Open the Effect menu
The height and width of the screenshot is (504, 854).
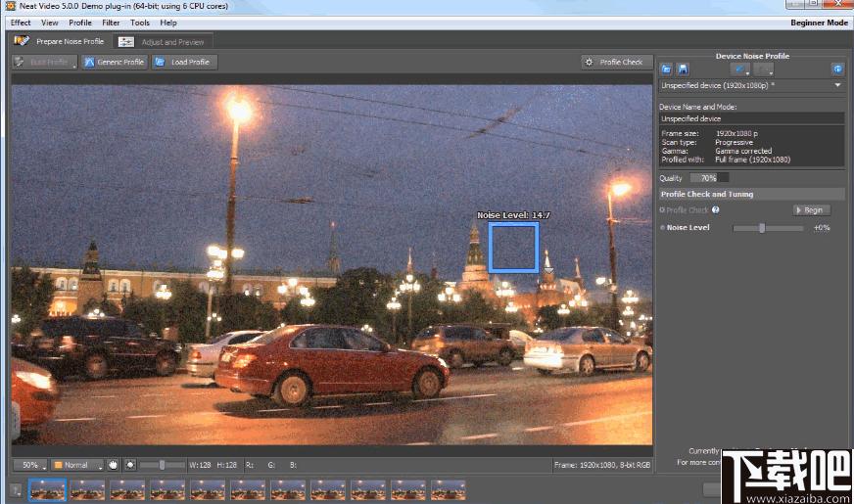[x=21, y=23]
